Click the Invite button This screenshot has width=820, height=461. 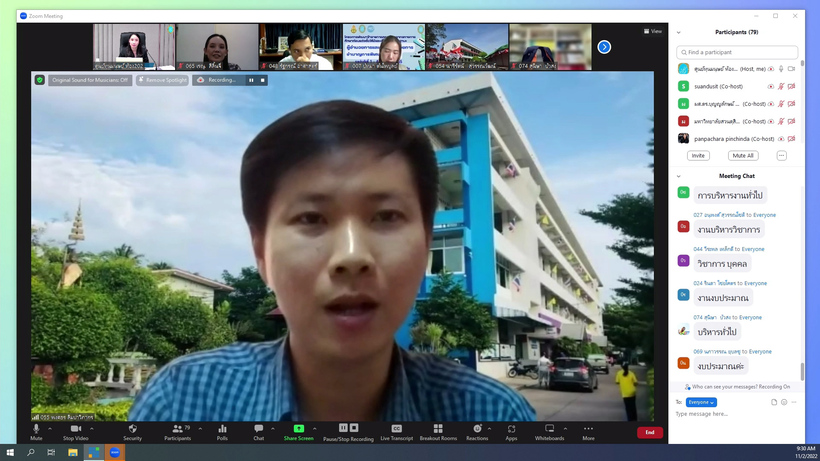pyautogui.click(x=698, y=156)
